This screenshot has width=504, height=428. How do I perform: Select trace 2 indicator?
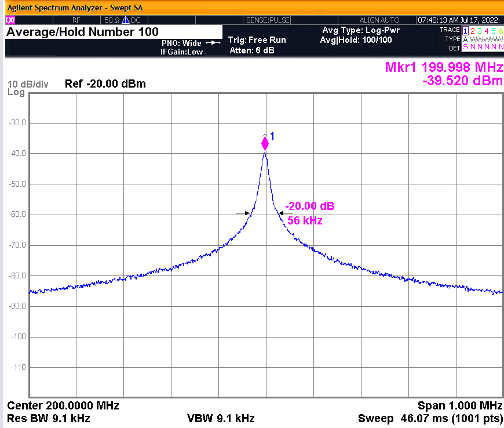473,30
